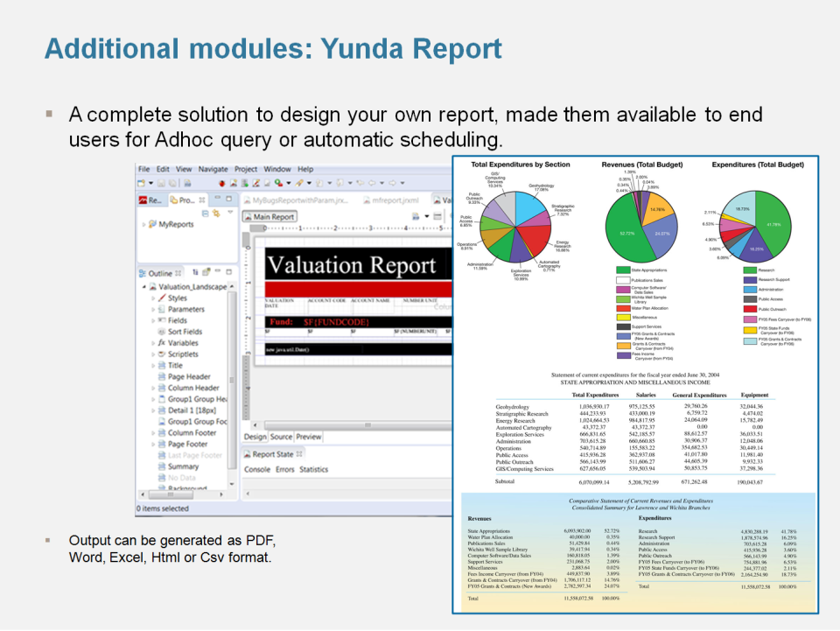Maximize the Outline panel
The width and height of the screenshot is (840, 631).
(228, 272)
